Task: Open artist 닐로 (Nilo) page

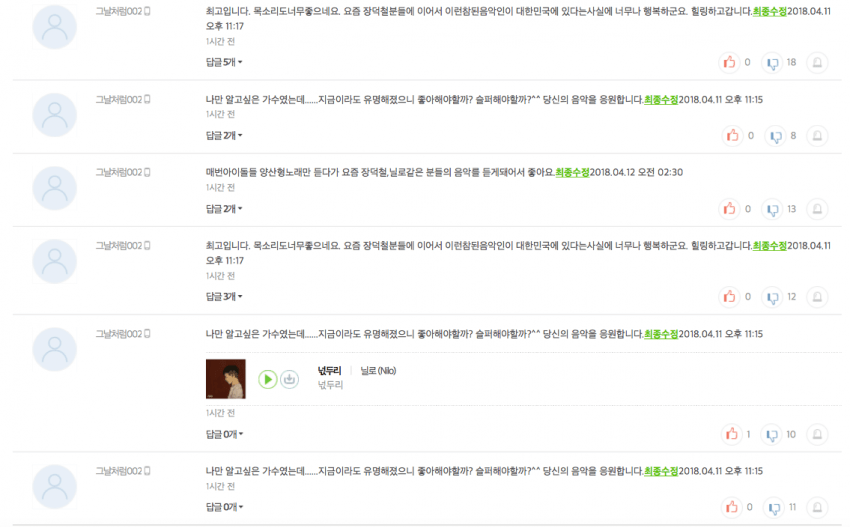Action: (x=378, y=371)
